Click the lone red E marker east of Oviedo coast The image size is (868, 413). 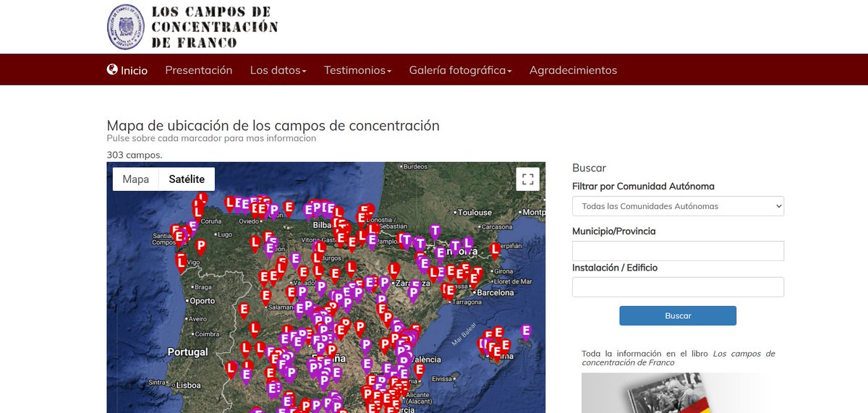[x=289, y=208]
